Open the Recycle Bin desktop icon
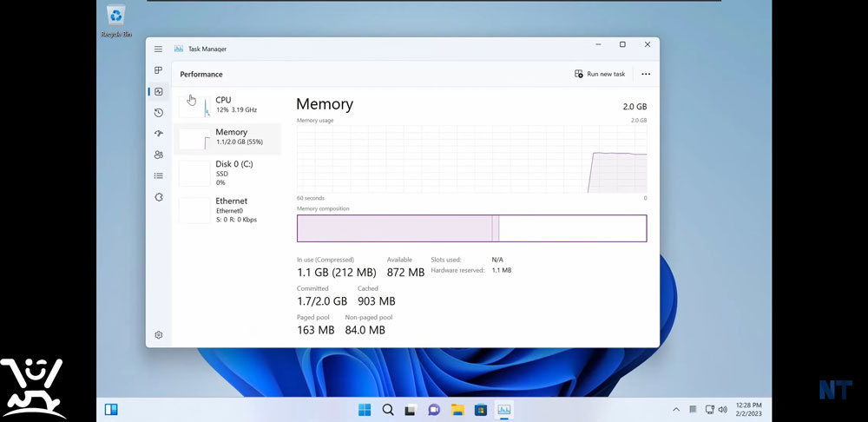868x422 pixels. [x=116, y=22]
